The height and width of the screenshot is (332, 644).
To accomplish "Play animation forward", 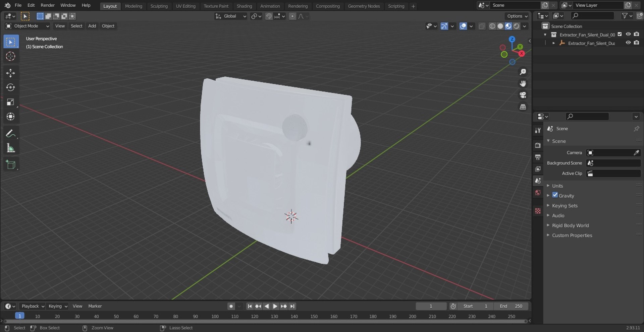I will coord(275,306).
